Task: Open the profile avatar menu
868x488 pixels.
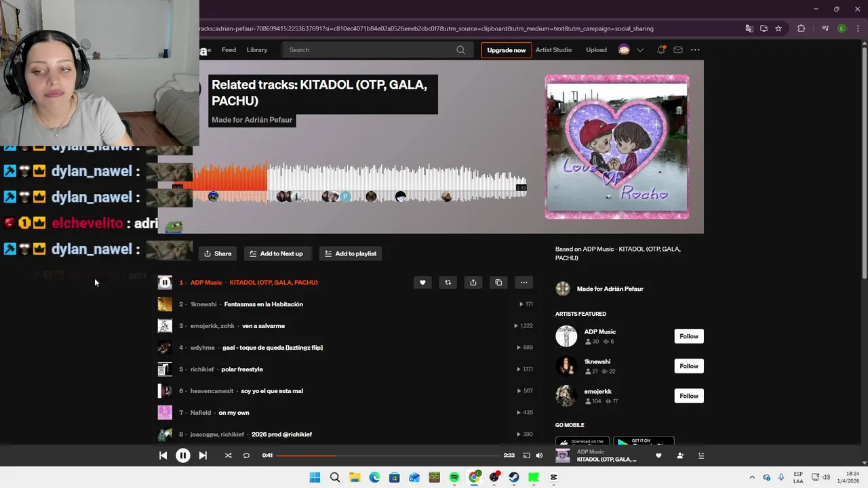Action: [x=624, y=49]
